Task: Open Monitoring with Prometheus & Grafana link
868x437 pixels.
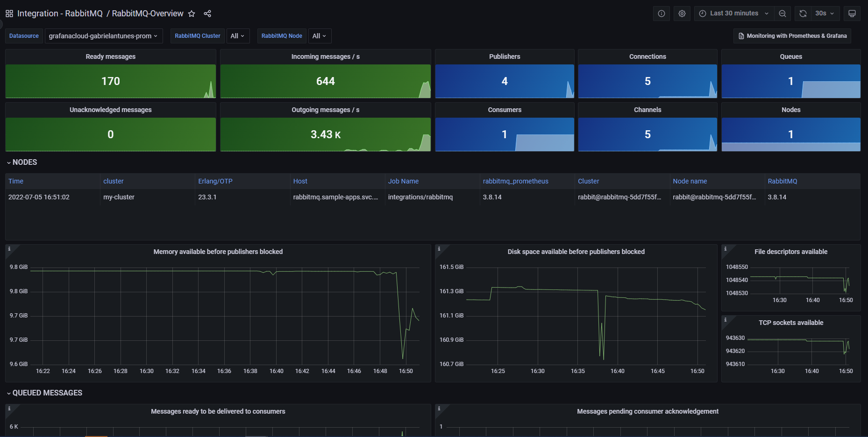Action: coord(792,36)
